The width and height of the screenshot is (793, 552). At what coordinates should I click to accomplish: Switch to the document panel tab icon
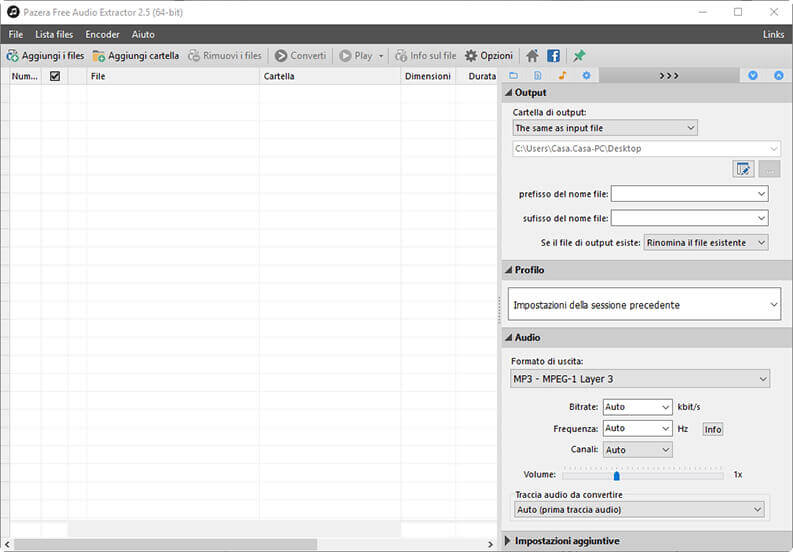tap(538, 75)
